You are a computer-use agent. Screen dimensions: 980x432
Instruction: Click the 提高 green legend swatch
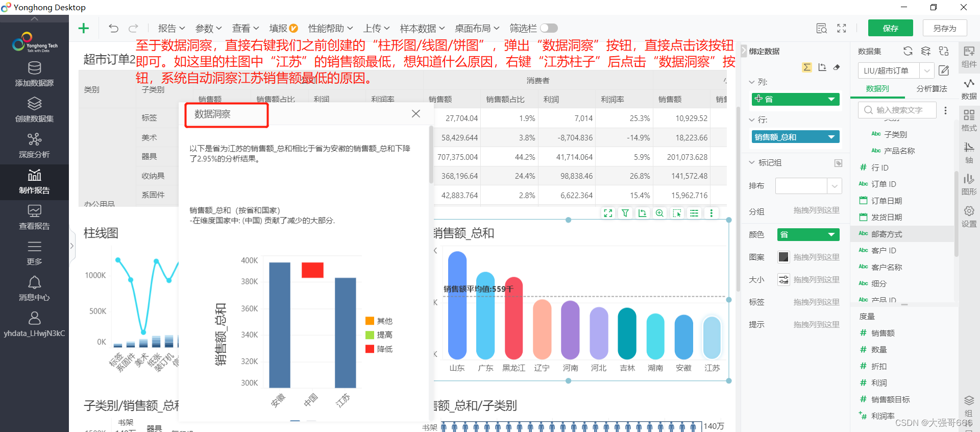[x=370, y=335]
